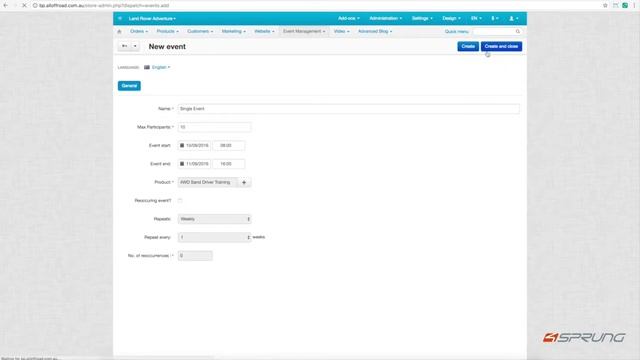Viewport: 640px width, 360px height.
Task: Open the Land Rover Adventure store dropdown
Action: tap(152, 18)
